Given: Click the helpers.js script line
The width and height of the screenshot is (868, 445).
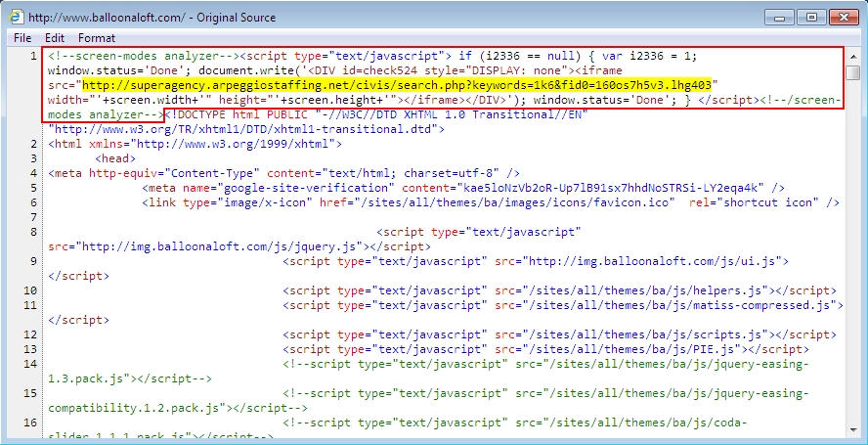Looking at the screenshot, I should tap(560, 290).
